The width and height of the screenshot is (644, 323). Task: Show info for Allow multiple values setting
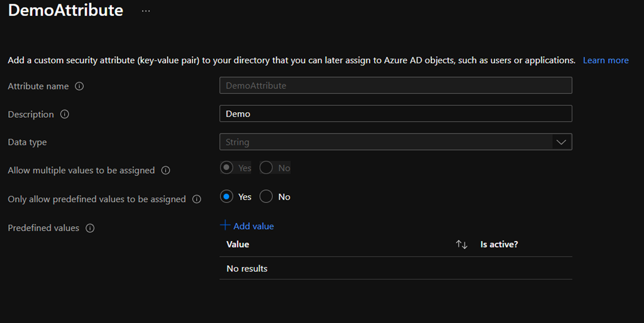tap(165, 171)
